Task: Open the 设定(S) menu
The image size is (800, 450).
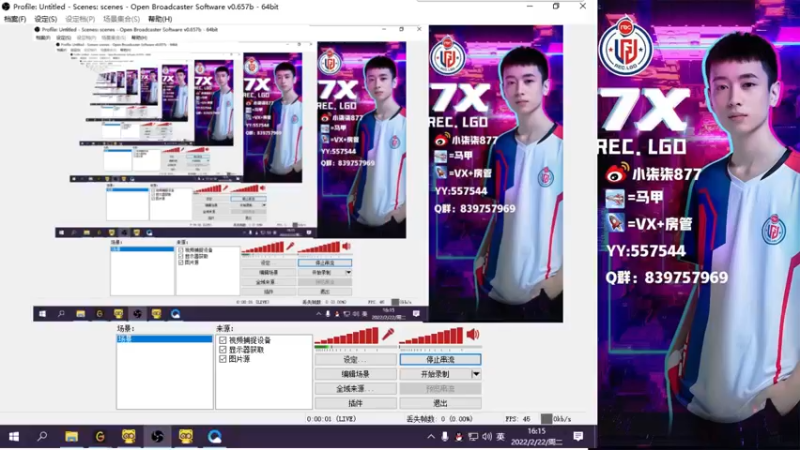Action: pyautogui.click(x=46, y=19)
